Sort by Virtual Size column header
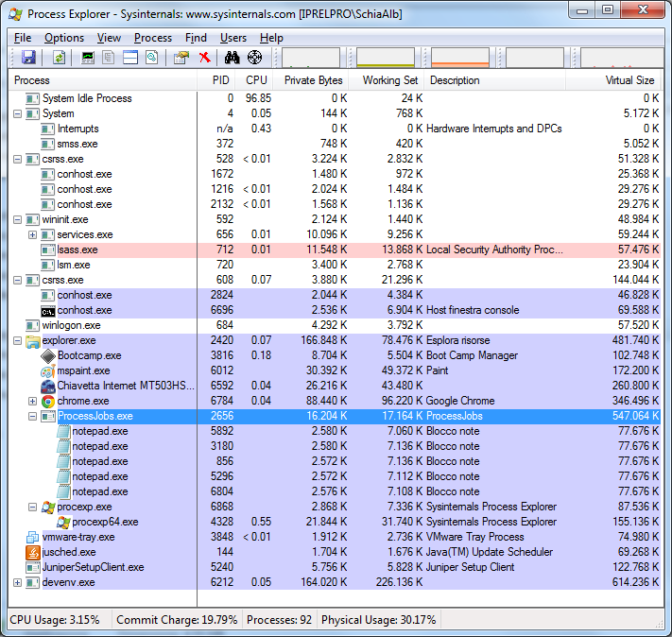Image resolution: width=672 pixels, height=637 pixels. point(612,80)
